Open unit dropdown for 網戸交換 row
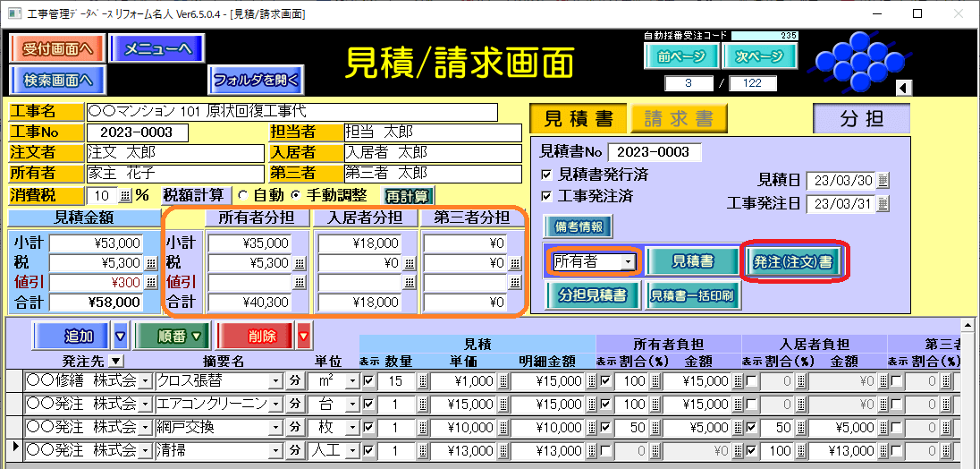 tap(351, 428)
